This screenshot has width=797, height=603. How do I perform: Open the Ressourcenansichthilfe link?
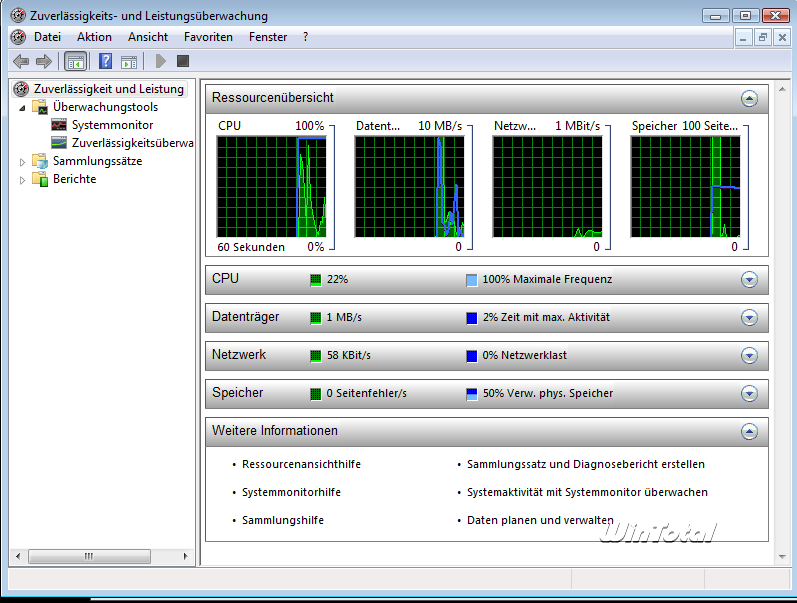[301, 464]
